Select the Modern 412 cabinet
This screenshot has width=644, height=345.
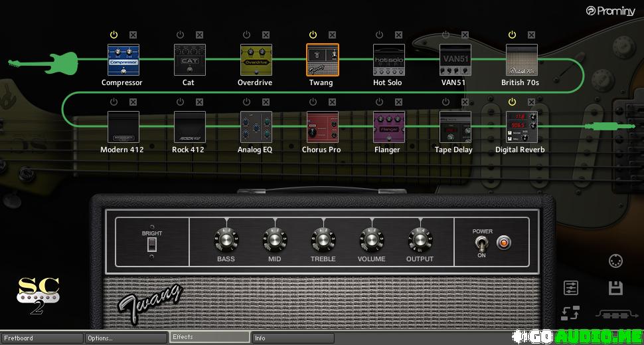pyautogui.click(x=123, y=127)
